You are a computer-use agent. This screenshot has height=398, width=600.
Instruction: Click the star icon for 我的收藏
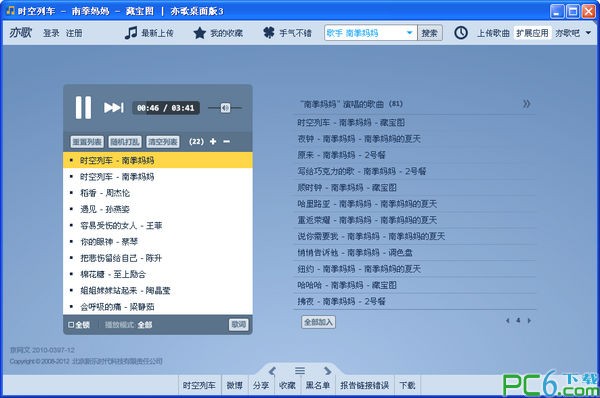pos(199,33)
